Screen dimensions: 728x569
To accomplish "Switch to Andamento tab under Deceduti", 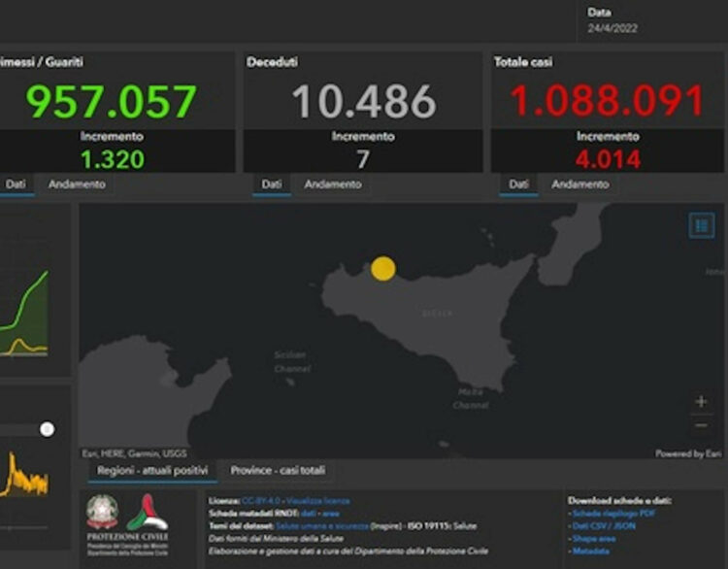I will tap(333, 184).
